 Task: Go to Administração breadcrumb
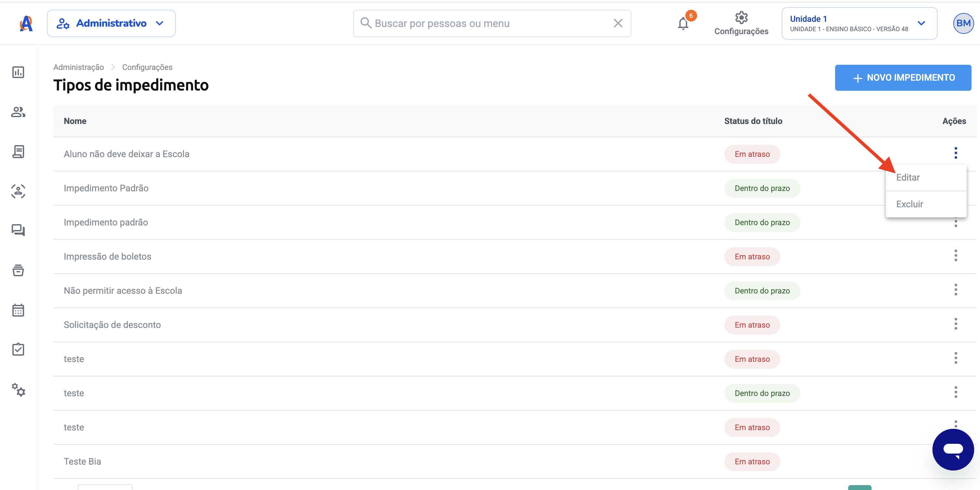[78, 67]
